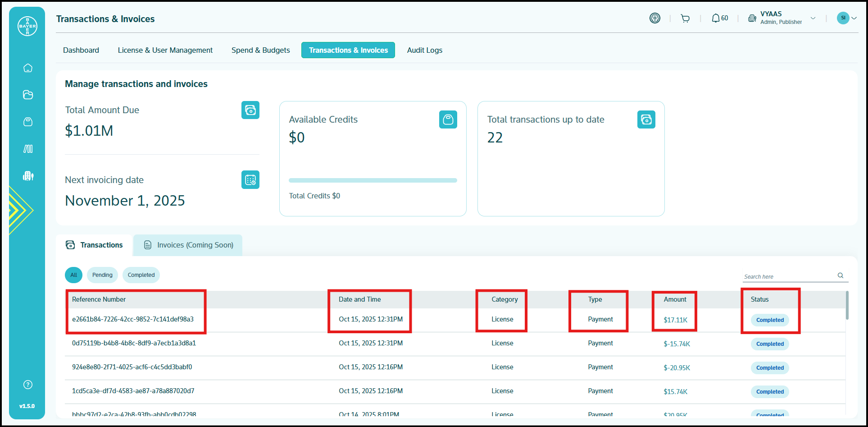Screen dimensions: 868x427
Task: Click the search magnifier icon
Action: pos(841,275)
